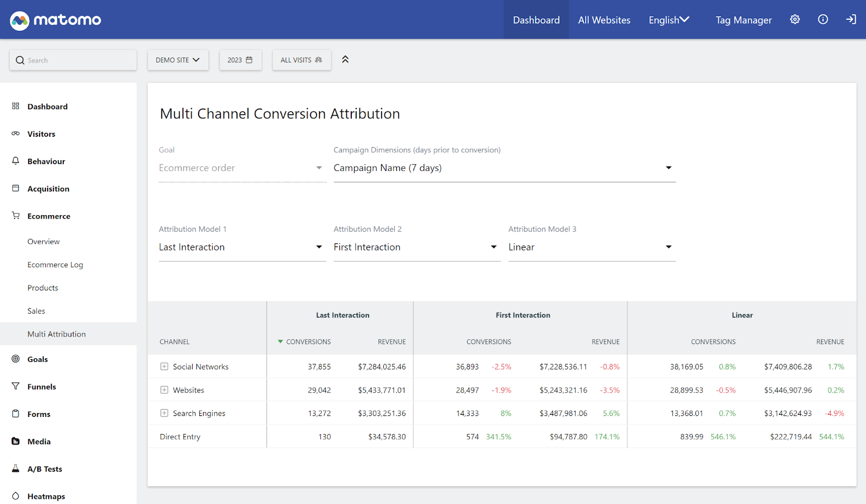Expand the Social Networks channel row

(x=164, y=366)
